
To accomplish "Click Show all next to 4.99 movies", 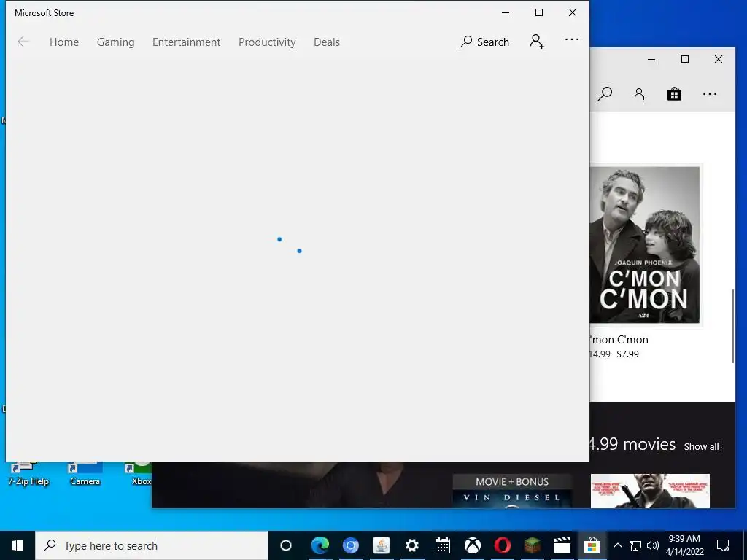I will [701, 447].
